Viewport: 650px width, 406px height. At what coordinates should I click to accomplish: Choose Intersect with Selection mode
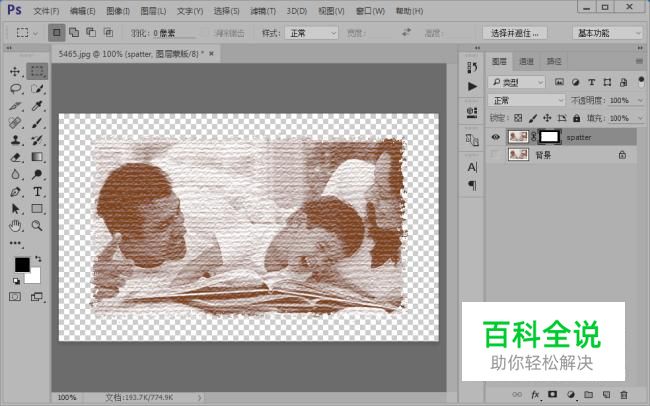108,32
